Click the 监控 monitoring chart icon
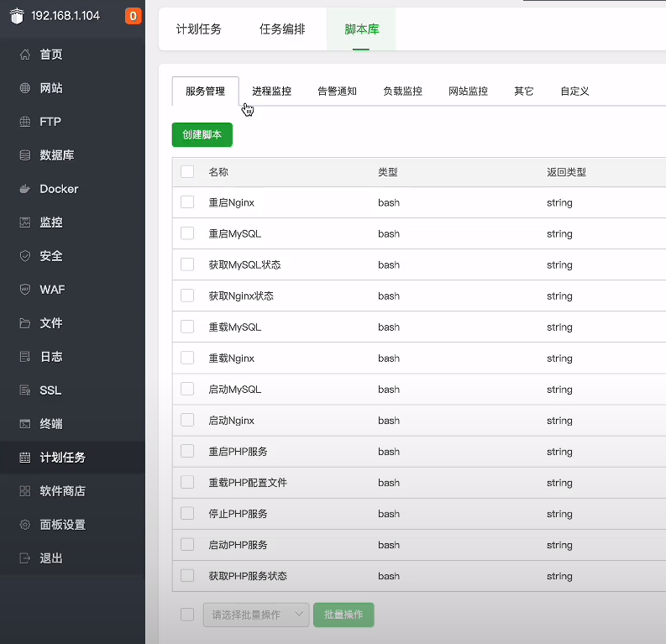Viewport: 666px width, 644px height. [25, 223]
